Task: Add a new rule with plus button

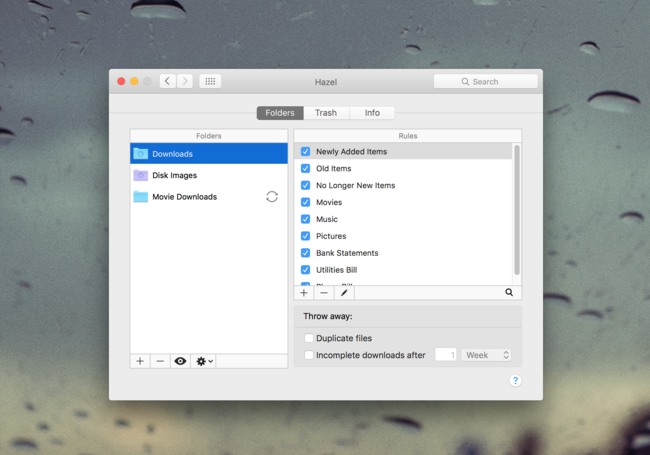Action: tap(304, 293)
